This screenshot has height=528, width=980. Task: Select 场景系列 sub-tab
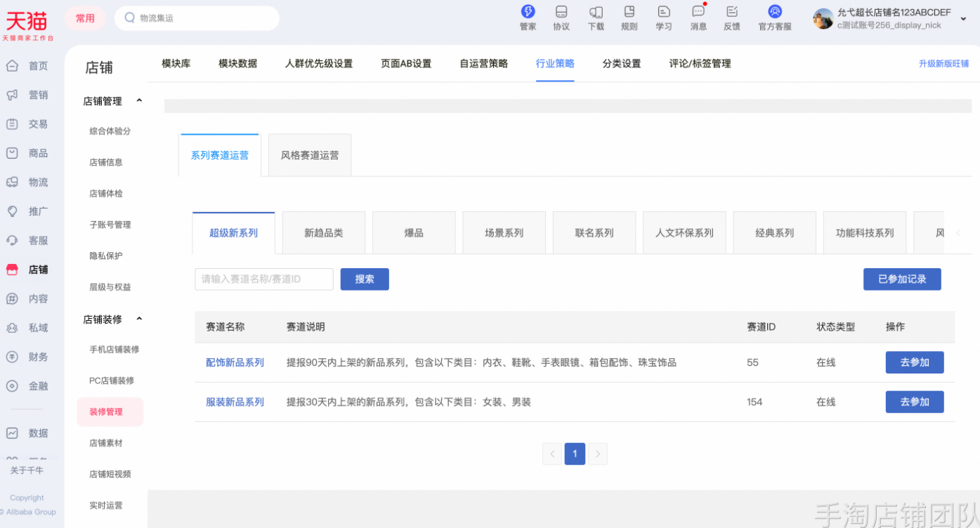coord(504,233)
